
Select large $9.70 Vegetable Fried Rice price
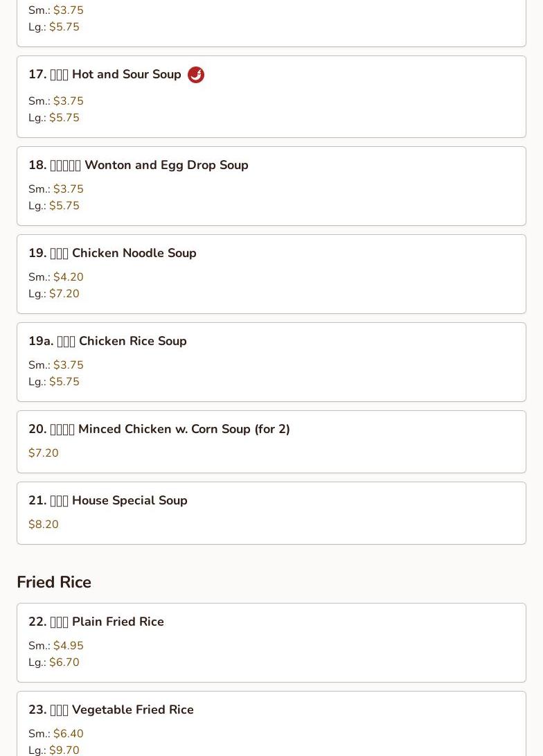click(64, 750)
